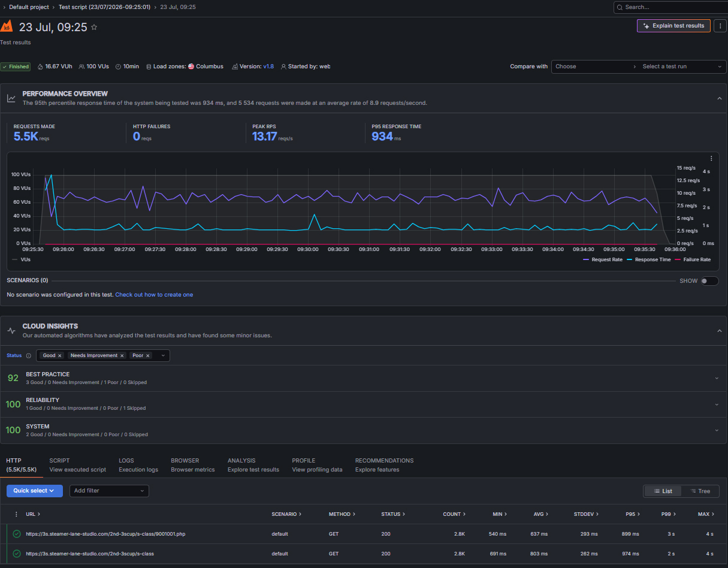Open the Compare with Choose dropdown
Screen dimensions: 728x568
(596, 67)
